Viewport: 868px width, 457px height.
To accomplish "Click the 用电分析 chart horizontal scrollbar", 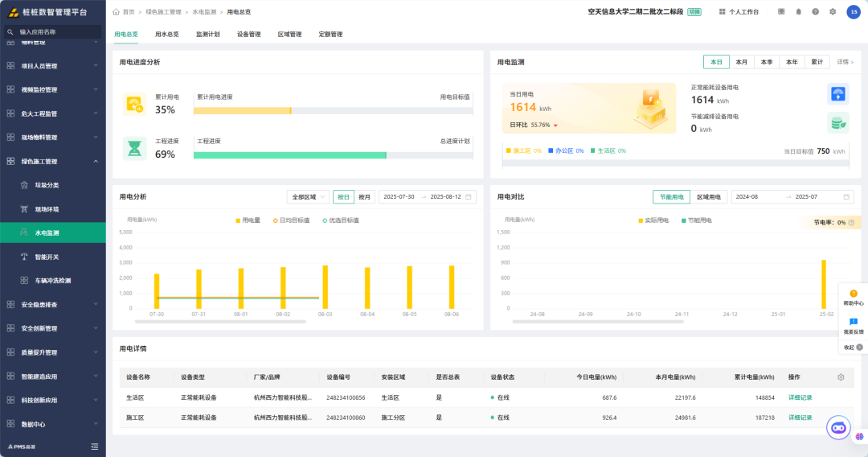I will pos(220,321).
